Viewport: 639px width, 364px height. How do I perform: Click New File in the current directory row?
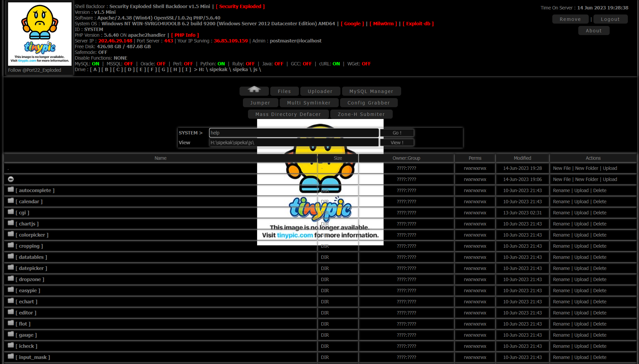pyautogui.click(x=562, y=168)
